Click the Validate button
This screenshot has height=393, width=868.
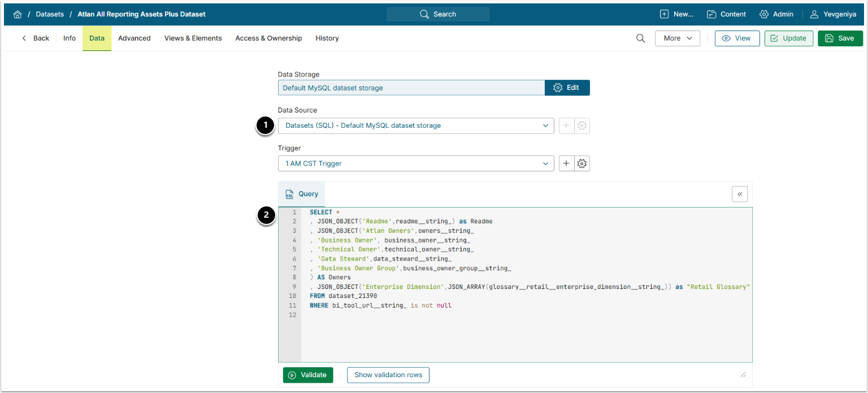(308, 375)
